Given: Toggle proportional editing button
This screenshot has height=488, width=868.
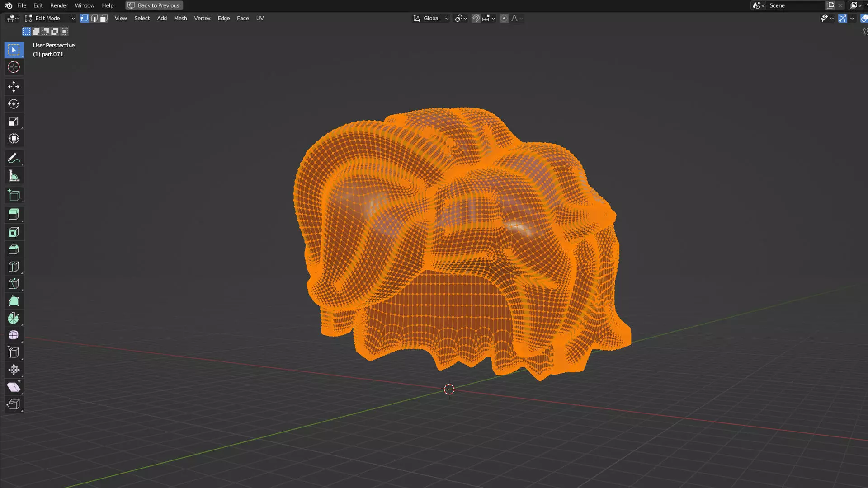Looking at the screenshot, I should tap(504, 19).
